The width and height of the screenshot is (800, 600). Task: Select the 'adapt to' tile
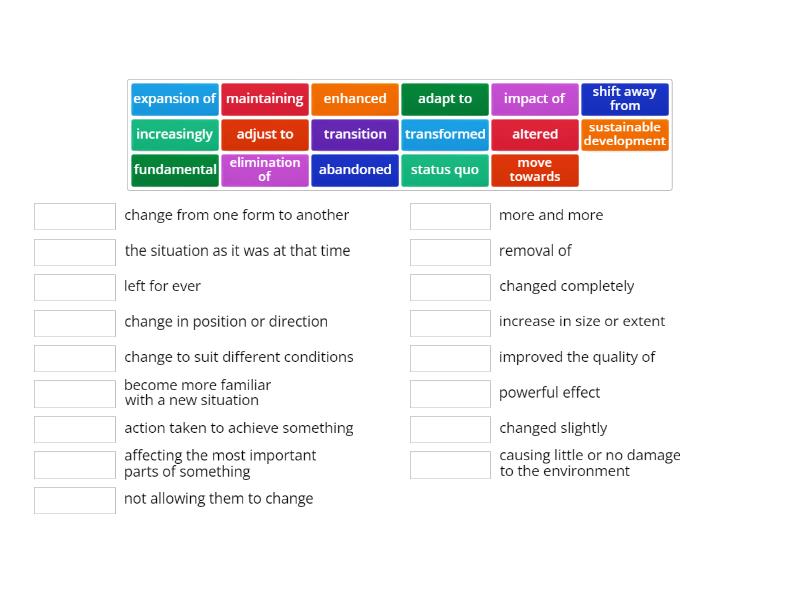click(445, 99)
